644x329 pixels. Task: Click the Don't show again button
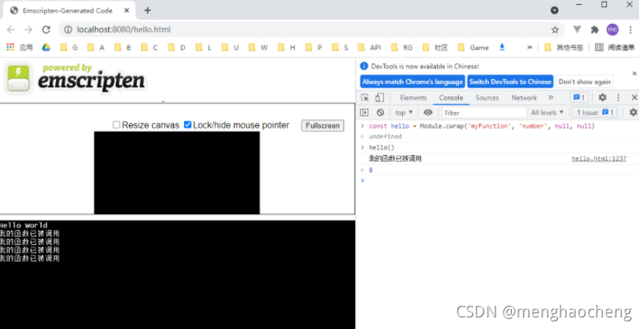585,82
